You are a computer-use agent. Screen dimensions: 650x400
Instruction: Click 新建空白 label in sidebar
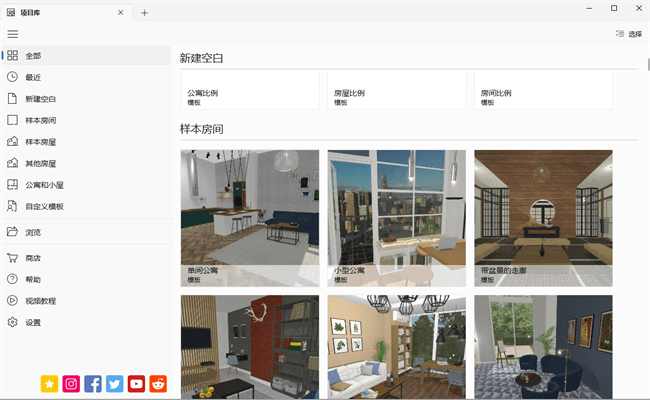coord(41,99)
